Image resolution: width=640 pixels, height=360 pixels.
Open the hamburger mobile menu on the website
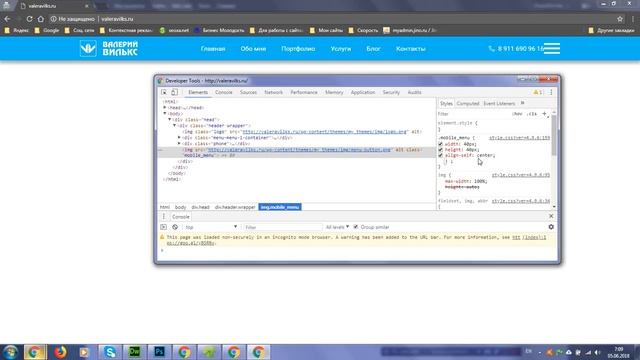tap(552, 49)
